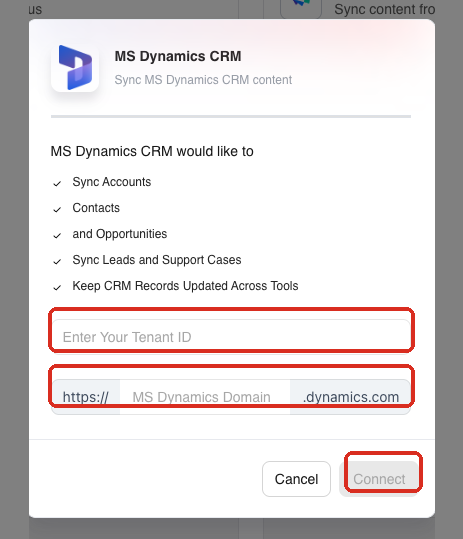Viewport: 463px width, 539px height.
Task: Click 'MS Dynamics CRM would like to' heading
Action: tap(152, 151)
